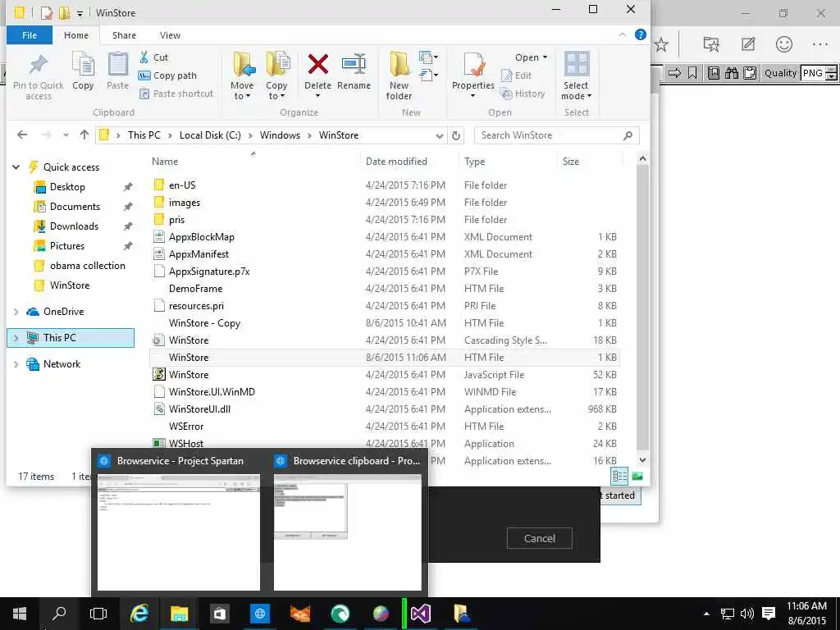
Task: Open More actions ellipsis in browser
Action: pyautogui.click(x=820, y=44)
